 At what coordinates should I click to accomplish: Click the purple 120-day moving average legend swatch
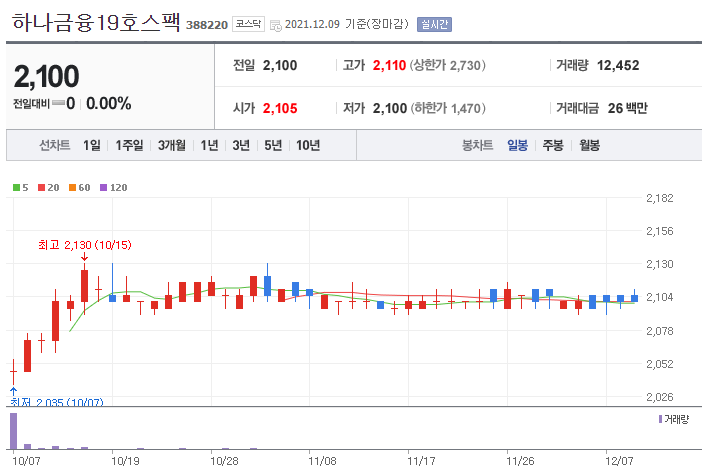click(103, 187)
